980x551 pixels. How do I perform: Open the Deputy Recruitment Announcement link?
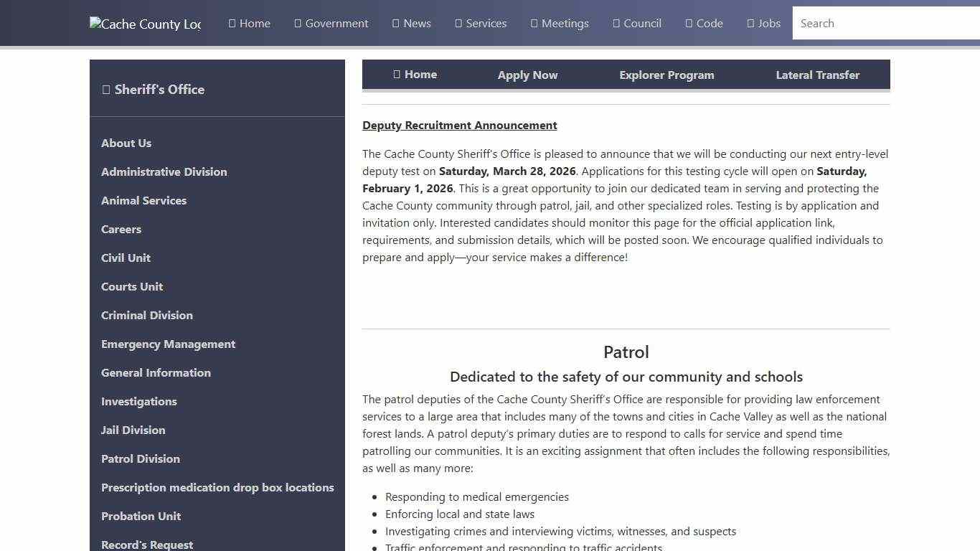(459, 125)
